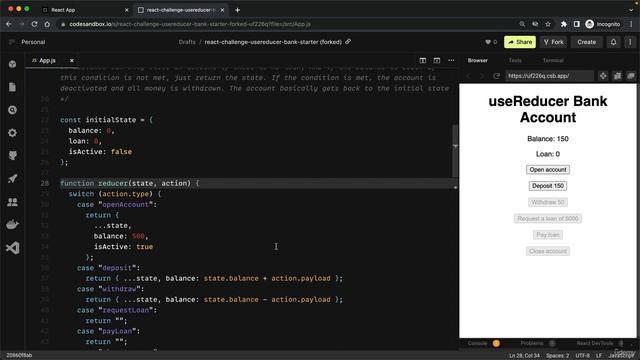640x360 pixels.
Task: Switch to Tests panel tab
Action: click(515, 60)
